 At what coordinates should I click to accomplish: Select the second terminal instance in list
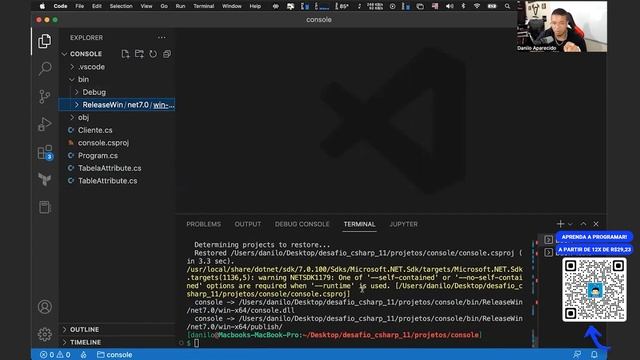click(x=549, y=252)
